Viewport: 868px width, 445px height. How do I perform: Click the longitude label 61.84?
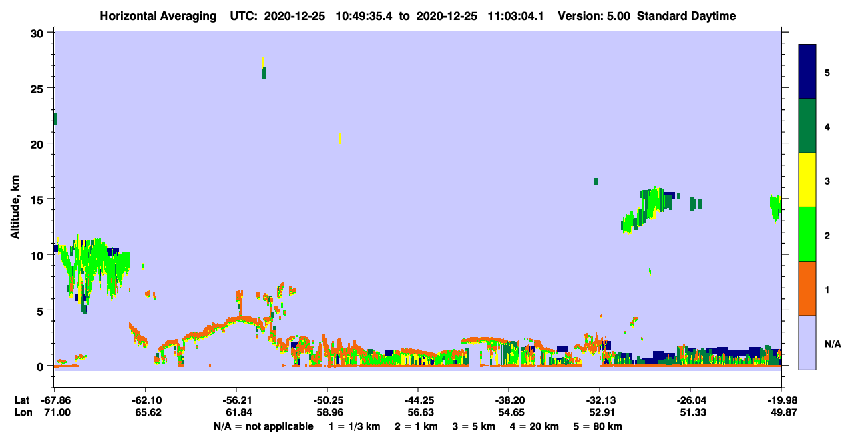pos(236,413)
